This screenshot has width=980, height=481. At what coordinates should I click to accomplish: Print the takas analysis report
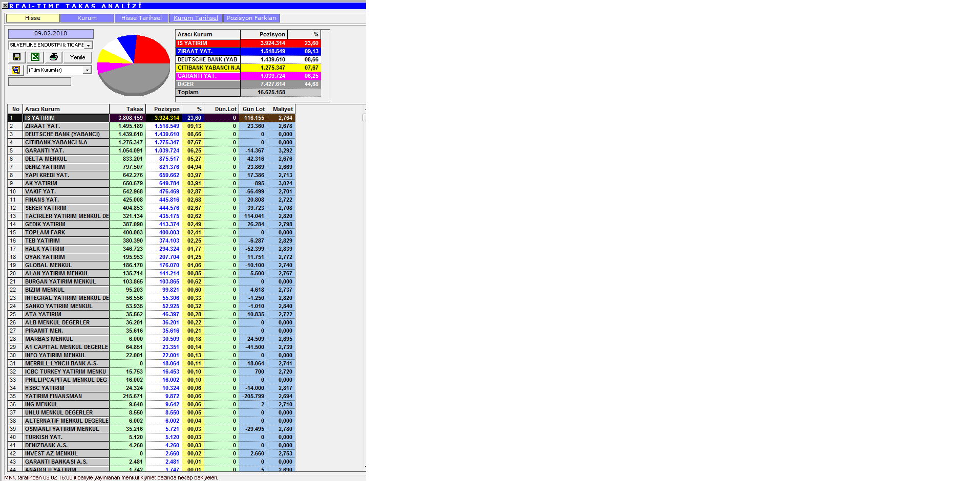(x=53, y=57)
